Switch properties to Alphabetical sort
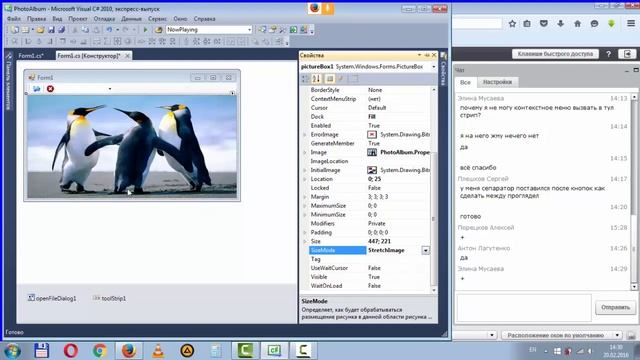Viewport: 640px width, 360px height. (316, 78)
